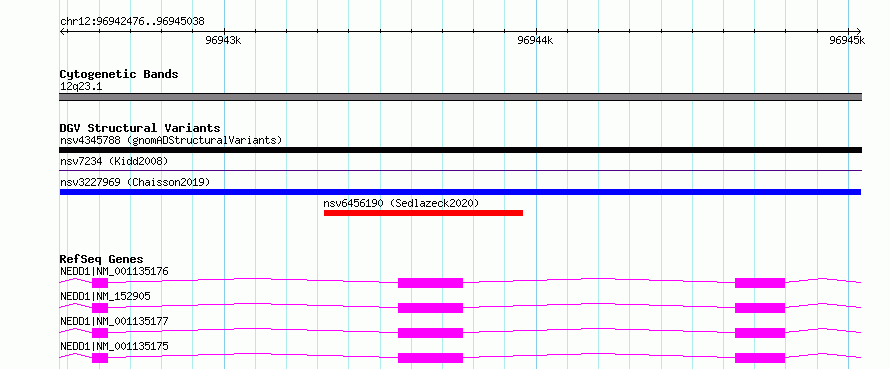Click the right exon of NM_001135175
Screen dimensions: 890x369
coord(760,358)
